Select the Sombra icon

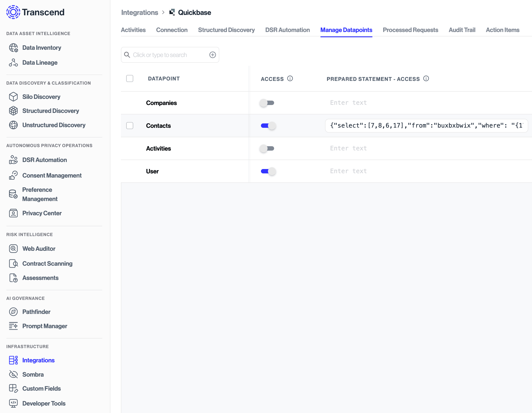pos(13,374)
